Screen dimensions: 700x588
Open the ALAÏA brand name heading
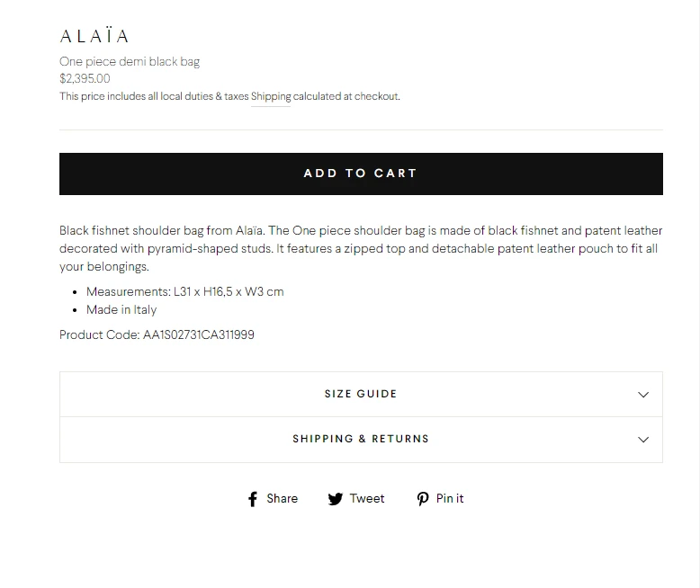coord(94,36)
